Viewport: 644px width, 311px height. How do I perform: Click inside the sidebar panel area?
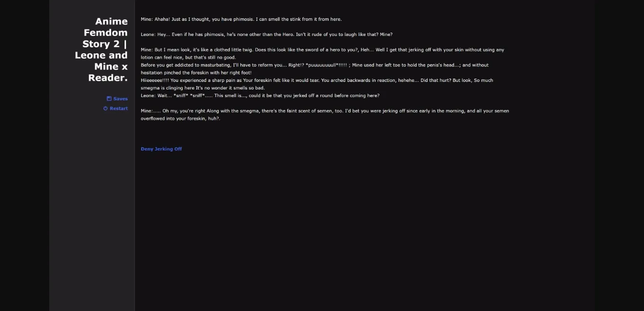coord(90,213)
